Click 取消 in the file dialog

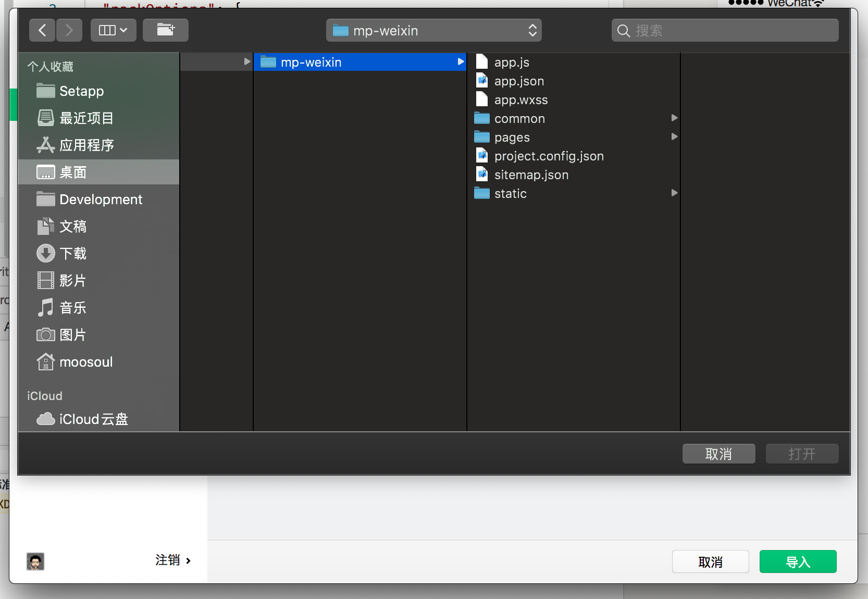(x=718, y=454)
